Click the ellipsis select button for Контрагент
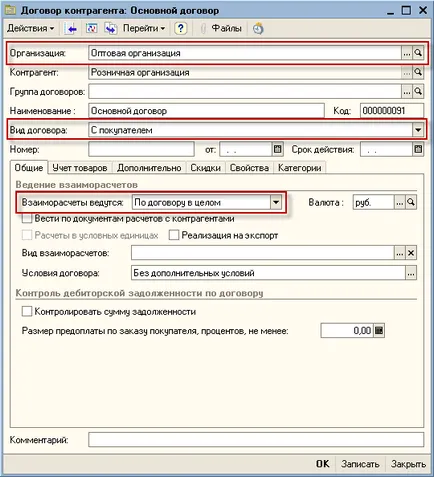This screenshot has width=434, height=477. [406, 72]
